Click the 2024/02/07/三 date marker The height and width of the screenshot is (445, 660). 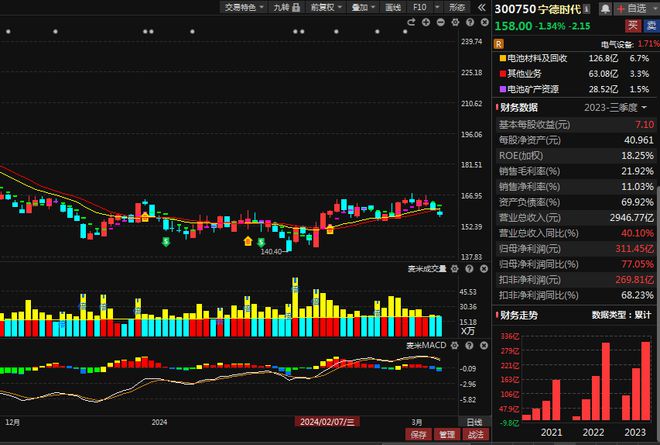coord(327,422)
